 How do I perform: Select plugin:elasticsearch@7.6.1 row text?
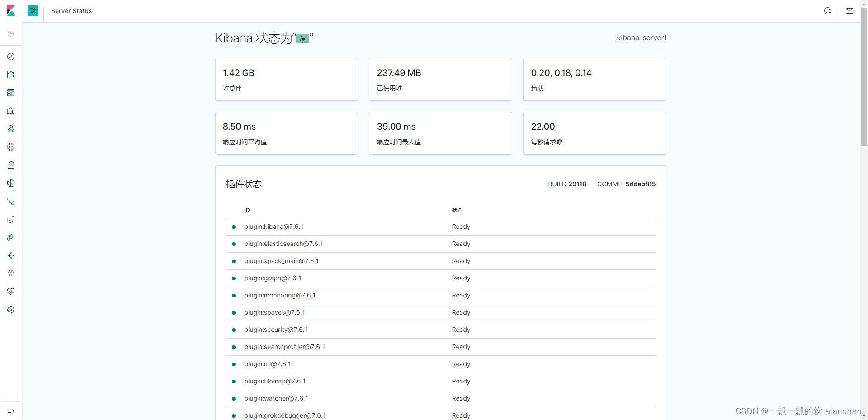click(284, 244)
